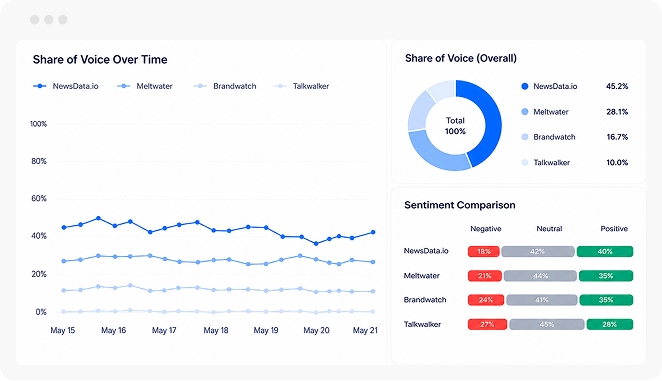Viewport: 662px width, 381px height.
Task: Click the 100% y-axis label
Action: (38, 124)
